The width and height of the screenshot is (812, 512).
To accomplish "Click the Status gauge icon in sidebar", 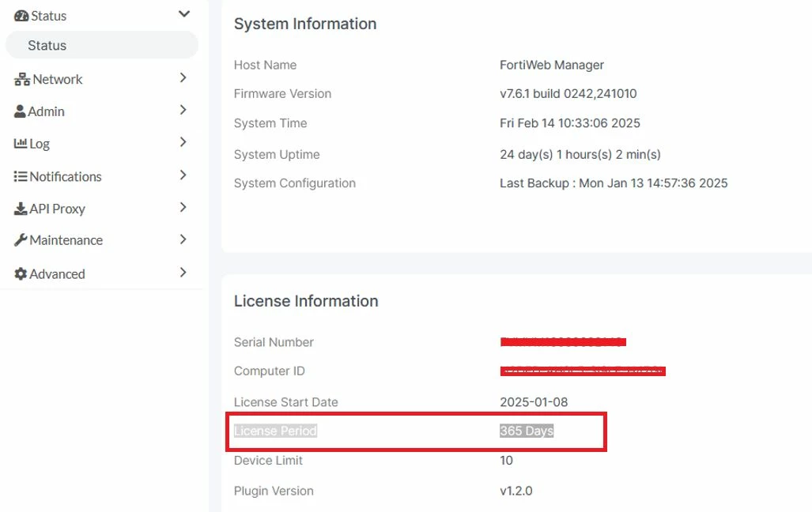I will [x=21, y=16].
